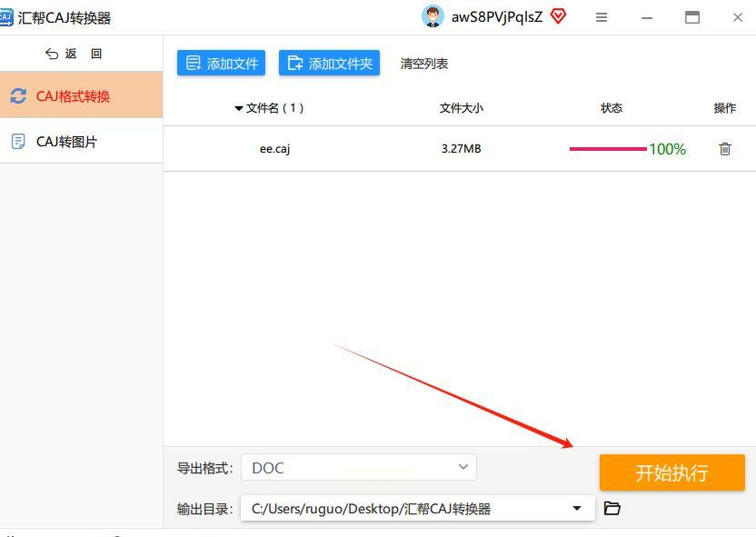Click the ee.caj progress bar
The image size is (756, 537).
point(608,149)
